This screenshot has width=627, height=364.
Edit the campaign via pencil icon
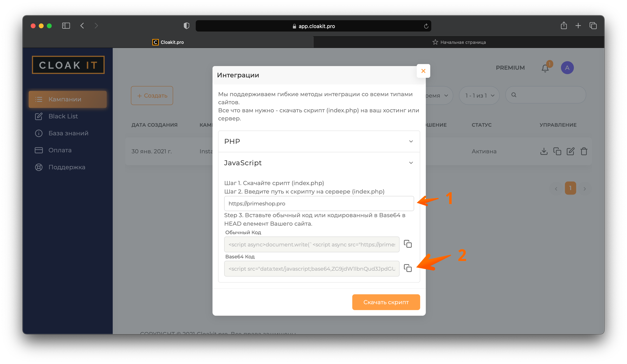coord(570,151)
